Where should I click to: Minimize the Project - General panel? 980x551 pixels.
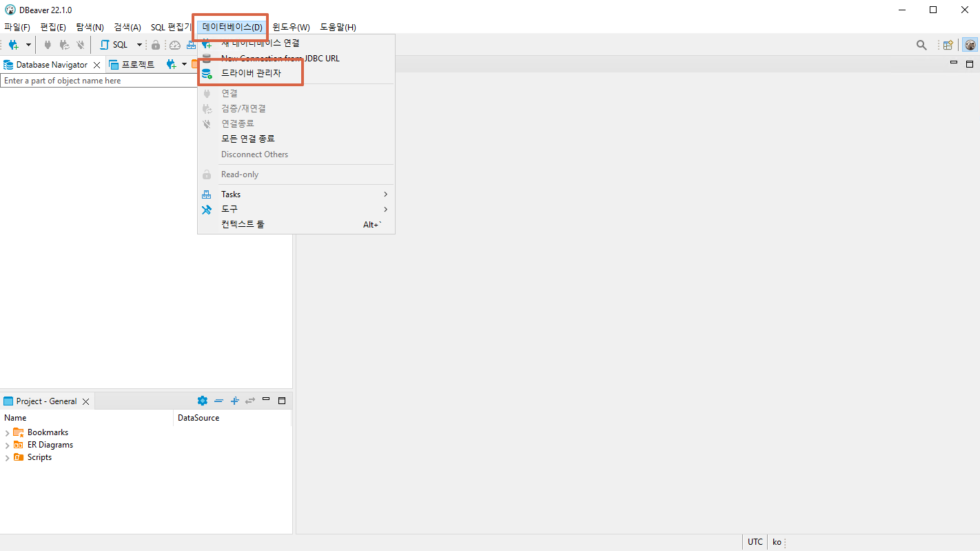[266, 399]
